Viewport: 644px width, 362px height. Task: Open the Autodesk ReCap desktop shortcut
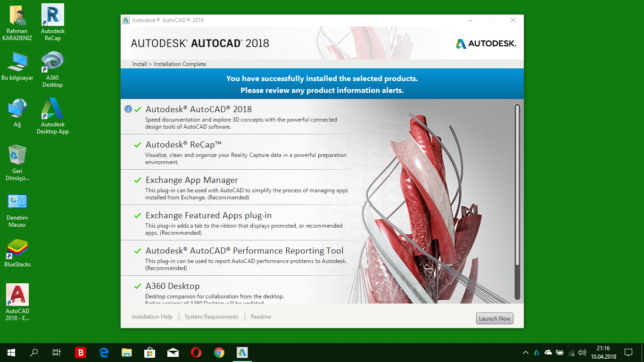[x=53, y=22]
